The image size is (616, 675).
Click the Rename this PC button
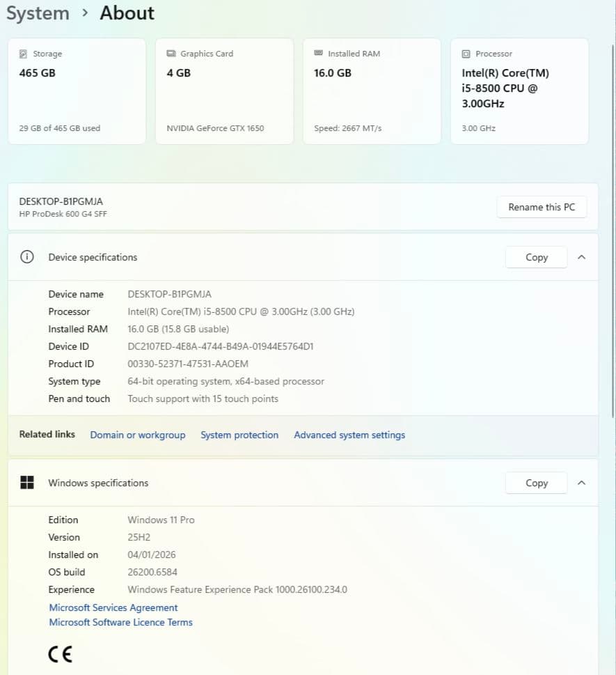542,207
